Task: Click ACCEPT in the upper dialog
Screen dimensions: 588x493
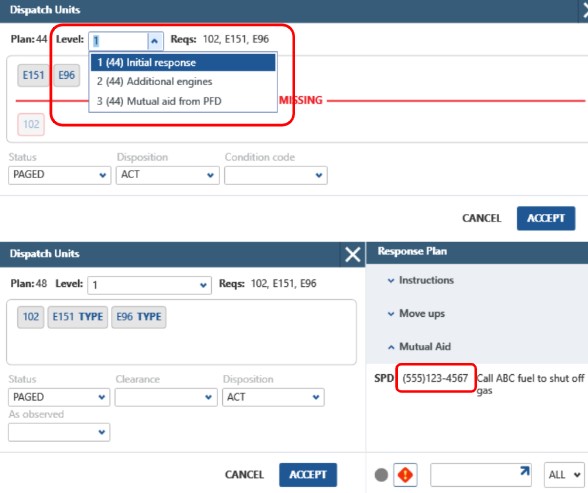Action: tap(546, 218)
